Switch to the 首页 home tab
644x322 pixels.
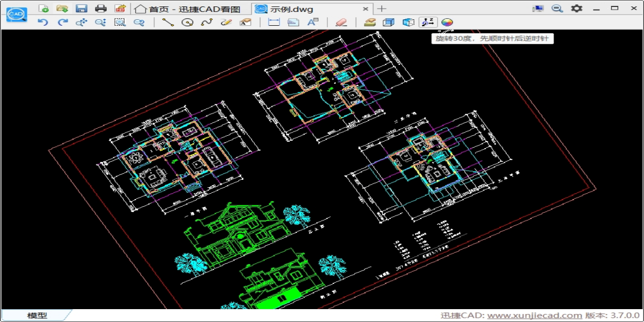pos(187,9)
